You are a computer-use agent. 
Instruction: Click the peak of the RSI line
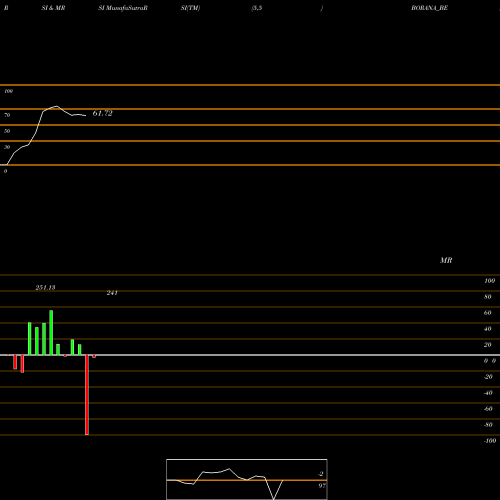[56, 106]
